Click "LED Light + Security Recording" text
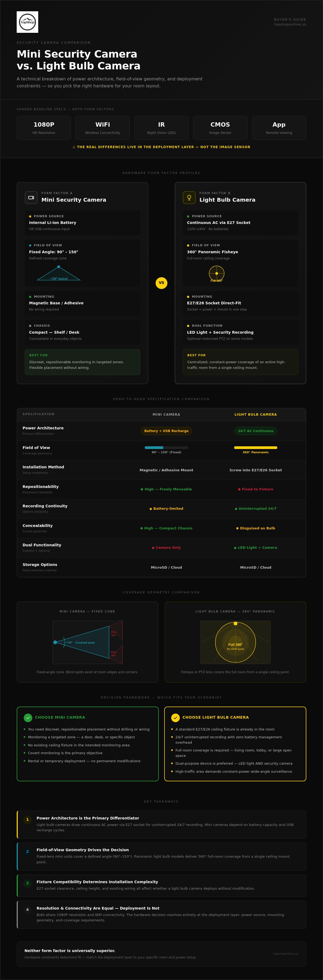323x980 pixels. [x=220, y=333]
